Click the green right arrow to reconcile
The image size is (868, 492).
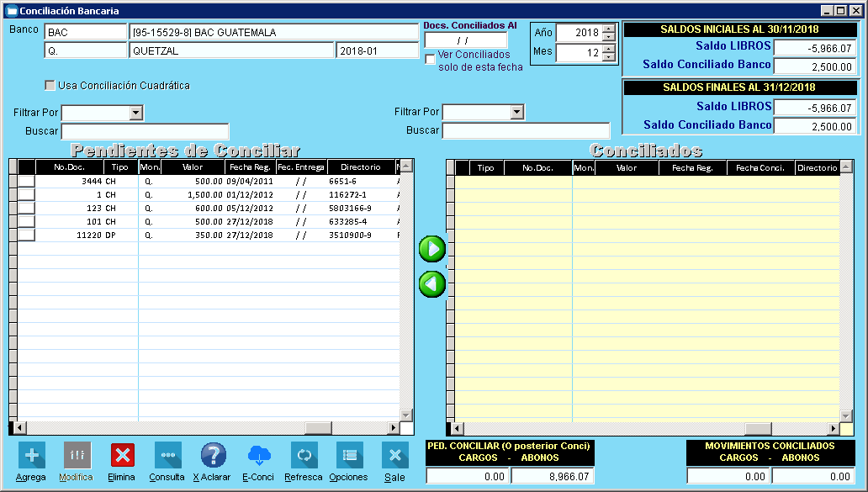[x=432, y=249]
